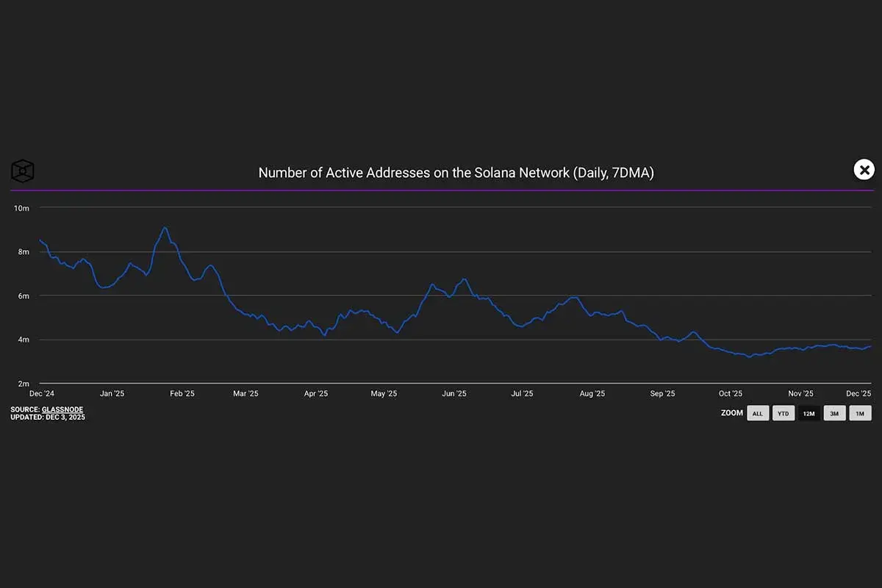Switch to the 3M zoom view
This screenshot has height=588, width=882.
(834, 413)
